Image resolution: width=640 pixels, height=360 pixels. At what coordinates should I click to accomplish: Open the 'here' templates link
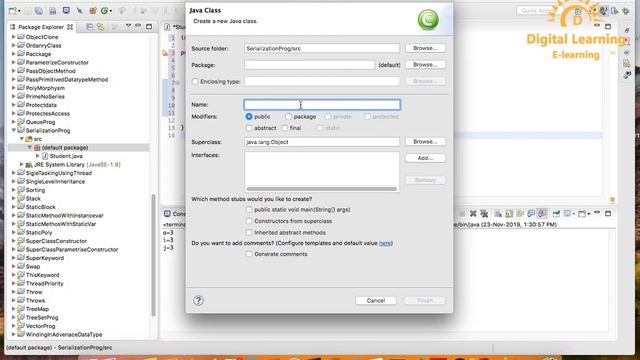point(385,243)
